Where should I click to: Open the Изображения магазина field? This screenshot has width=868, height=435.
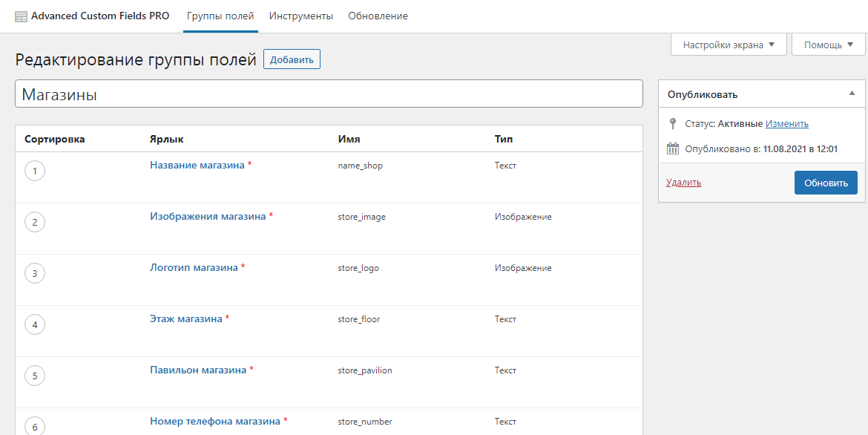click(208, 216)
